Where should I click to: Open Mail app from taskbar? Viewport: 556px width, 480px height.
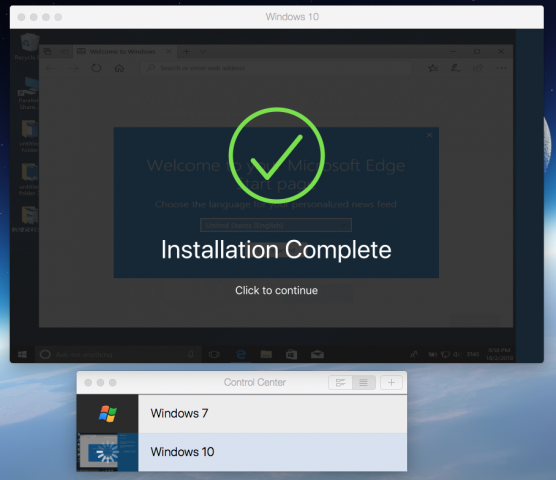[x=317, y=354]
